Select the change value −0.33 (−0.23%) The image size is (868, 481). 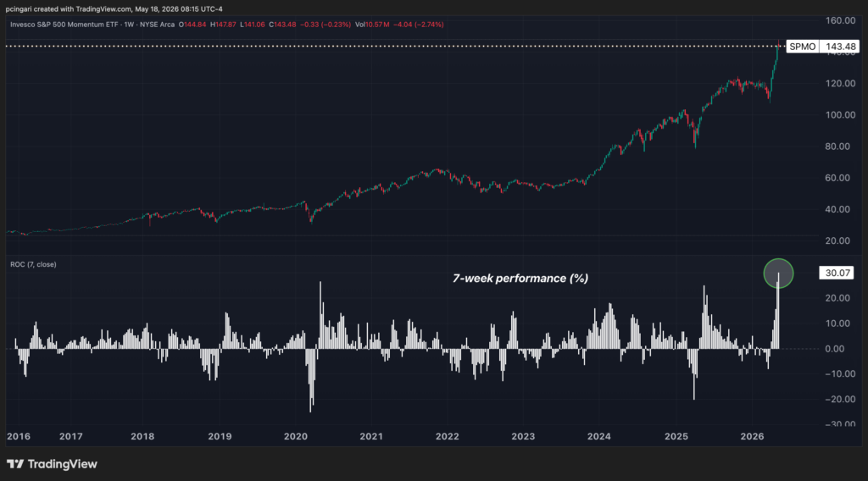tap(325, 25)
